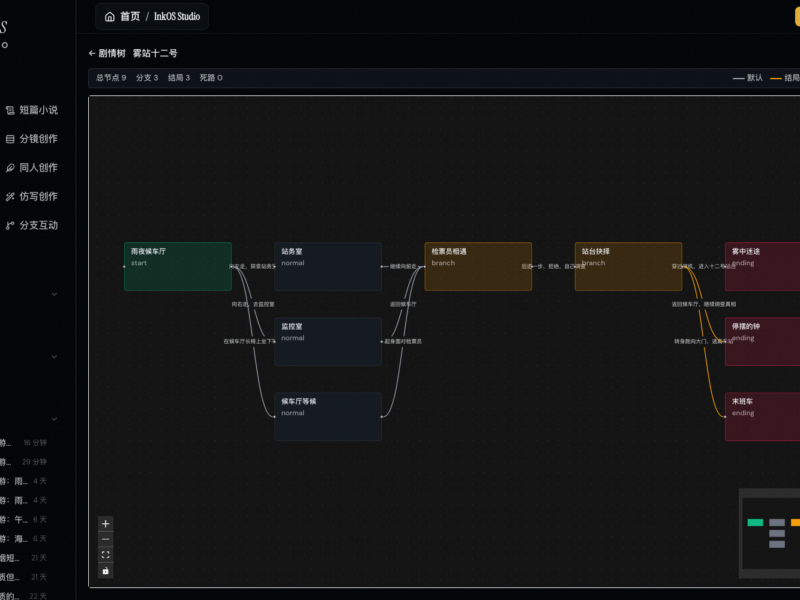Expand the third collapsed sidebar section chevron
The height and width of the screenshot is (600, 800).
click(54, 419)
